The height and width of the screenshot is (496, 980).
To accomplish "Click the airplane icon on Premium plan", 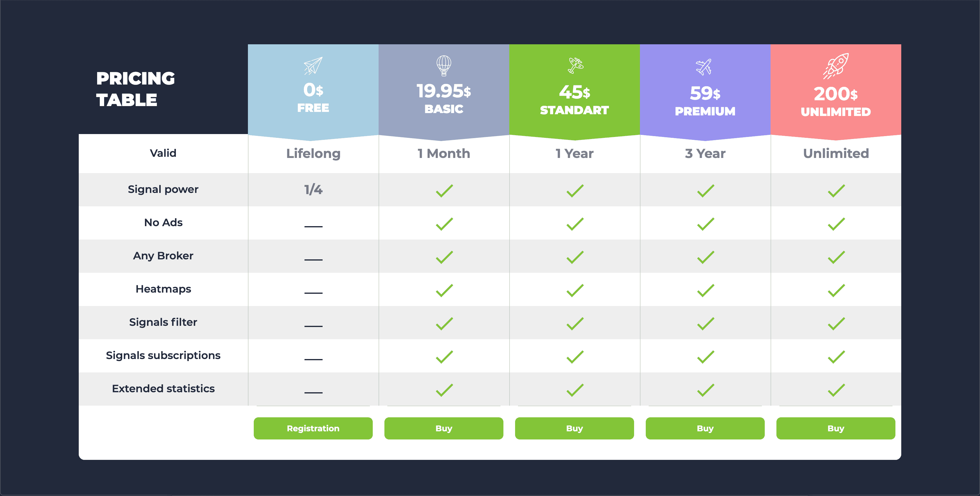I will (704, 67).
